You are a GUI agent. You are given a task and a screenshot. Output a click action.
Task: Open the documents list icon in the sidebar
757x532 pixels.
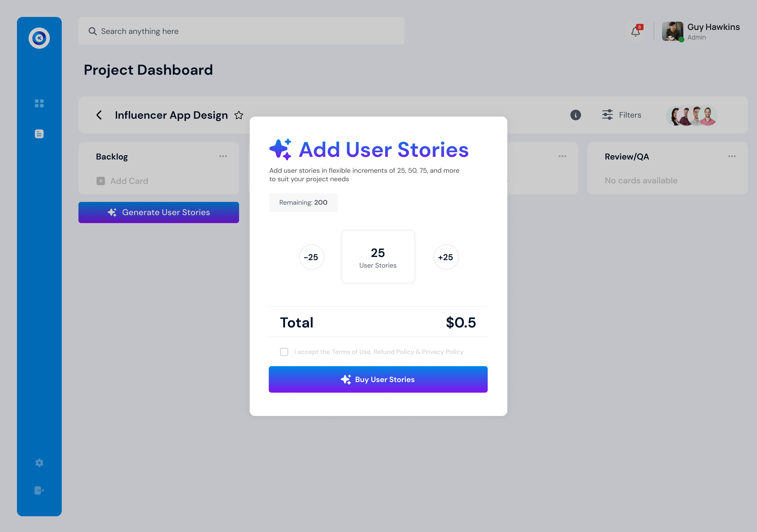(39, 134)
